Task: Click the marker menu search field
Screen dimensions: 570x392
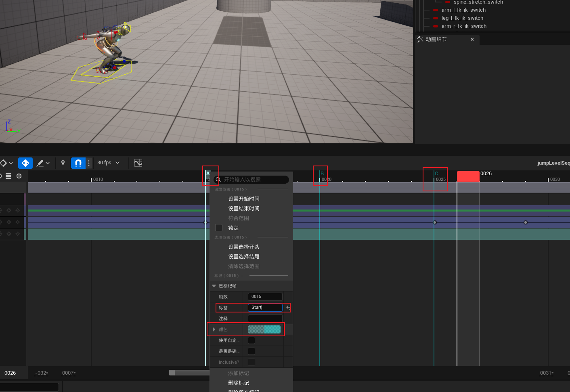Action: point(251,179)
